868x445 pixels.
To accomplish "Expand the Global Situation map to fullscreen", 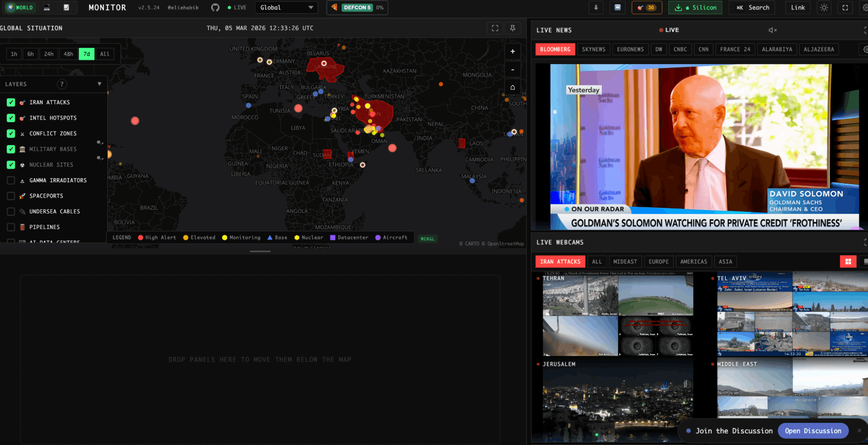I will (495, 28).
